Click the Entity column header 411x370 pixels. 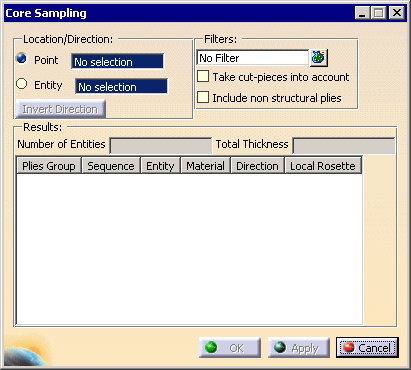point(160,166)
